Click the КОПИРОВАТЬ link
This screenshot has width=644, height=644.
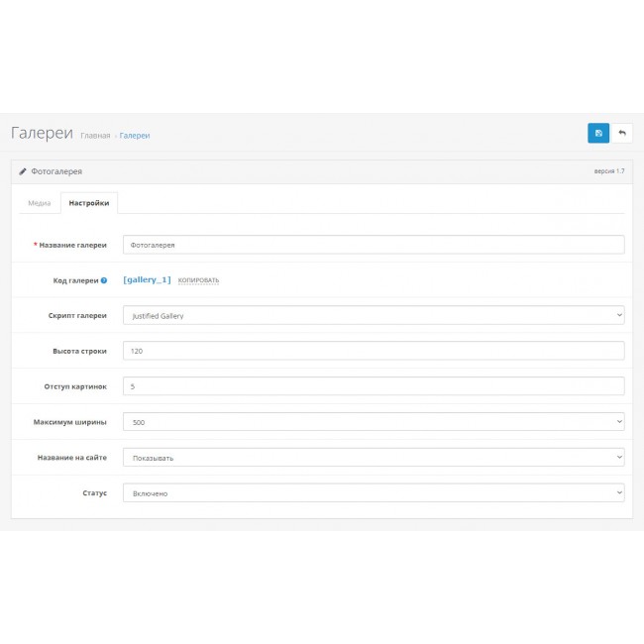(x=198, y=280)
